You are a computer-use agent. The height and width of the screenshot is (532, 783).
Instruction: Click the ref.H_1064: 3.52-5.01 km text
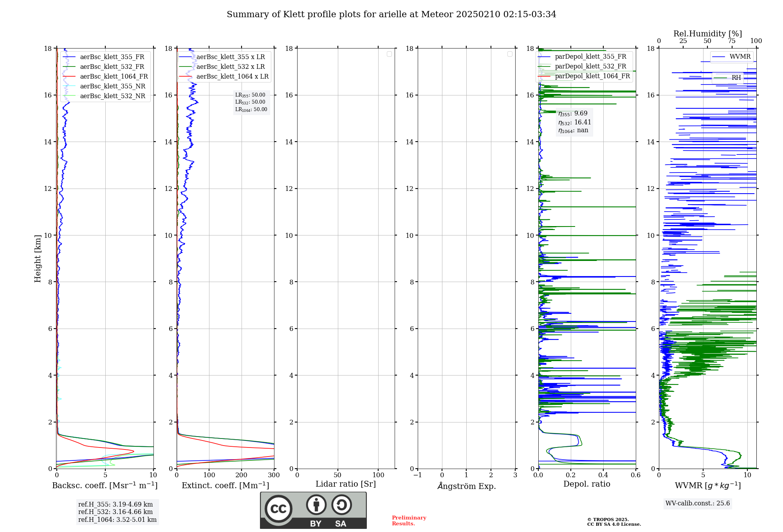click(x=117, y=520)
